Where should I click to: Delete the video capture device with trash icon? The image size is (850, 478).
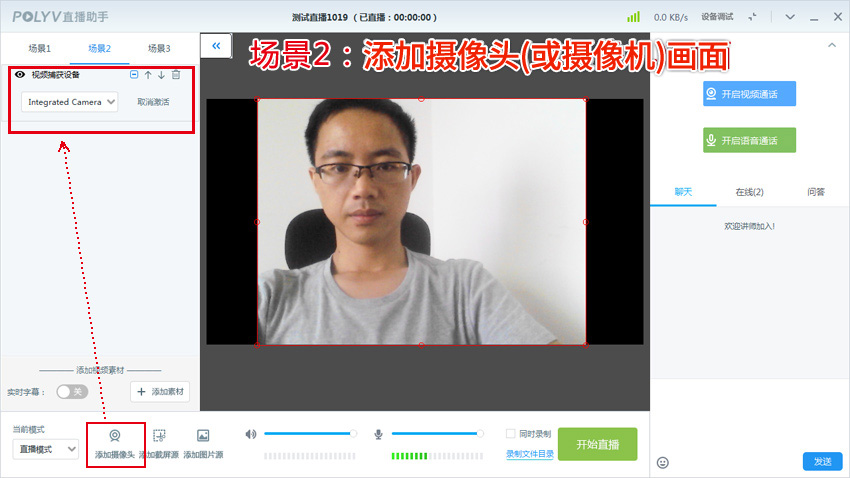(x=176, y=75)
